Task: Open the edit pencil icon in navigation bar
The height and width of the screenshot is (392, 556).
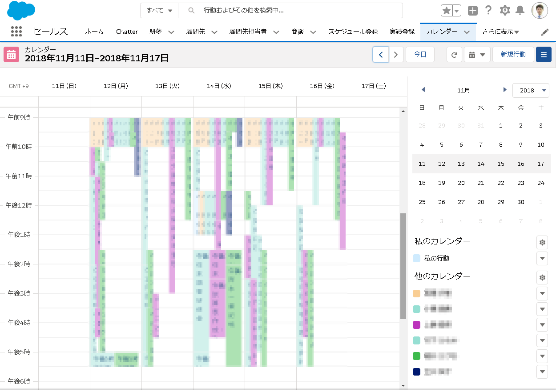Action: 544,31
